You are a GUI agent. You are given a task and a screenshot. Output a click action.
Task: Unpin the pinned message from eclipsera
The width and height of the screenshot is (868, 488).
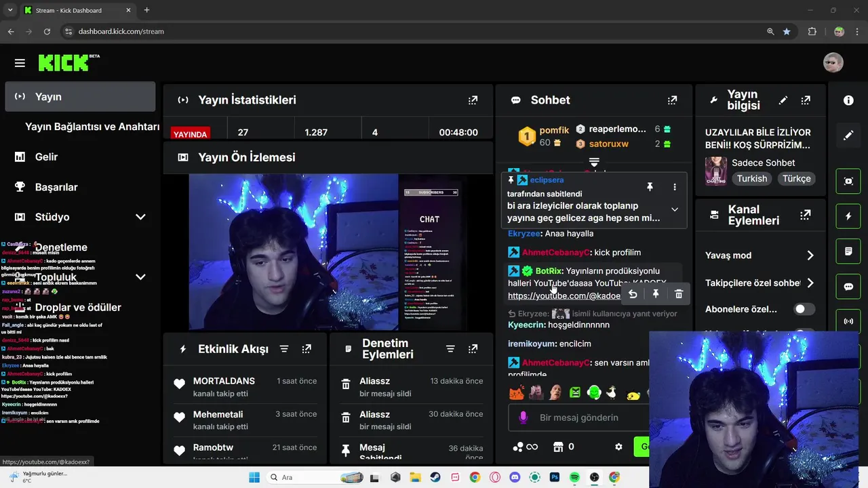(x=650, y=187)
